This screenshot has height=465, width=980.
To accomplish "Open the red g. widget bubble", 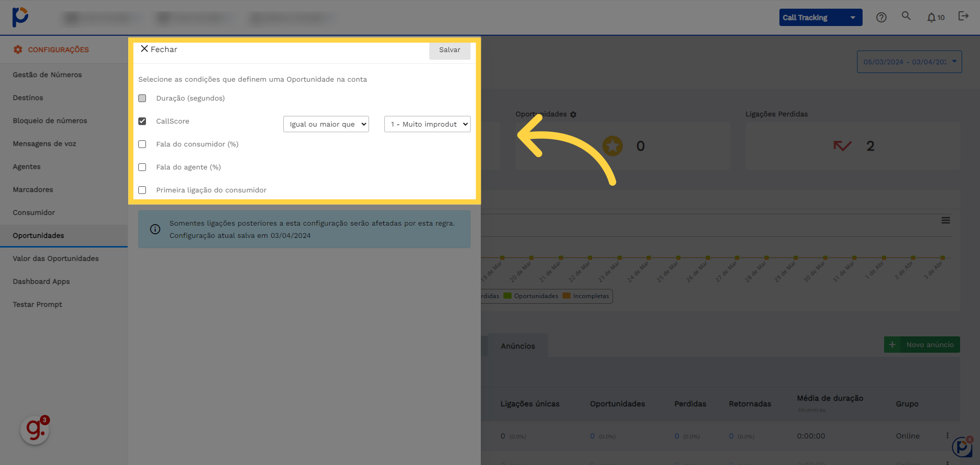I will click(x=35, y=430).
